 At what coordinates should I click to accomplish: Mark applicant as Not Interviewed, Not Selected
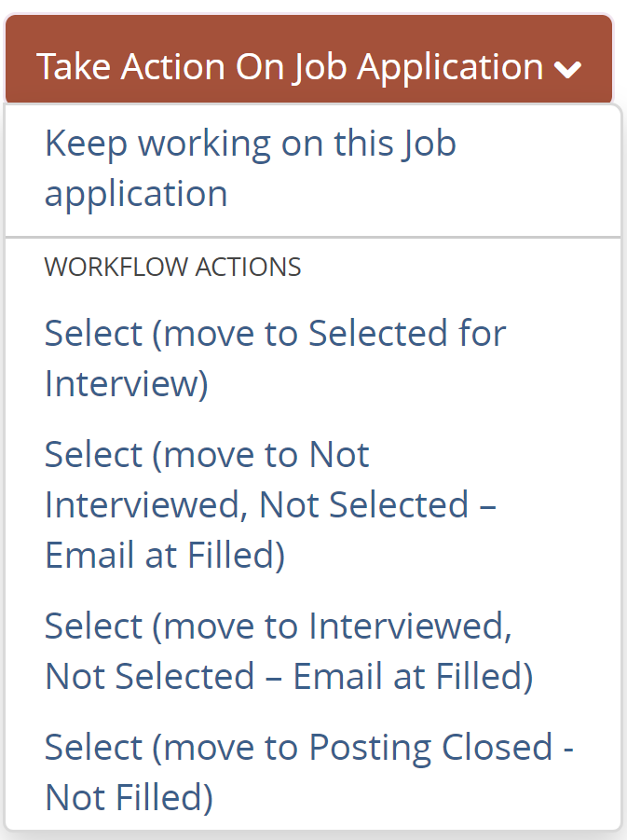coord(270,504)
